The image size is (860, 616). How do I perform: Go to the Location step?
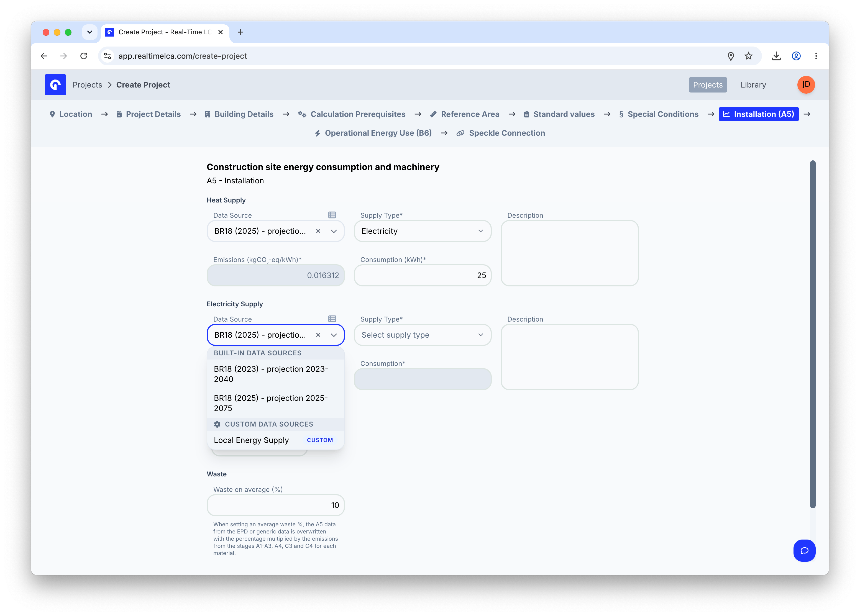click(x=71, y=114)
